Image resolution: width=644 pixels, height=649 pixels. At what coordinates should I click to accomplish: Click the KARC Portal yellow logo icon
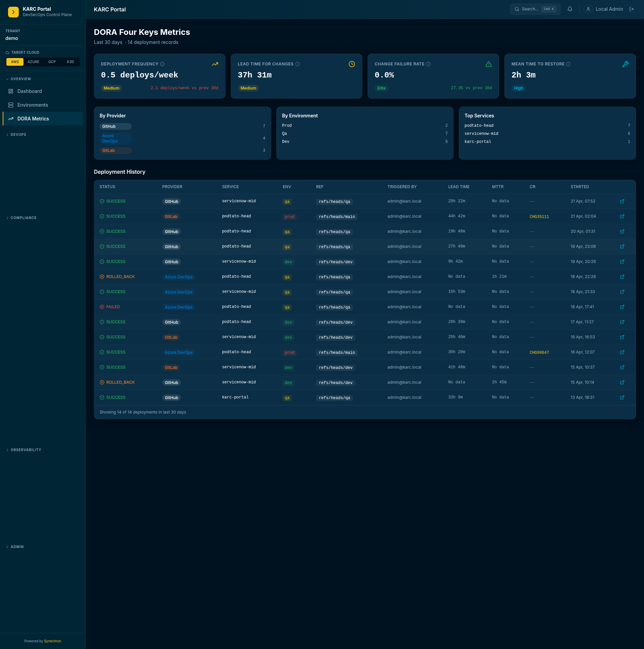pyautogui.click(x=13, y=12)
